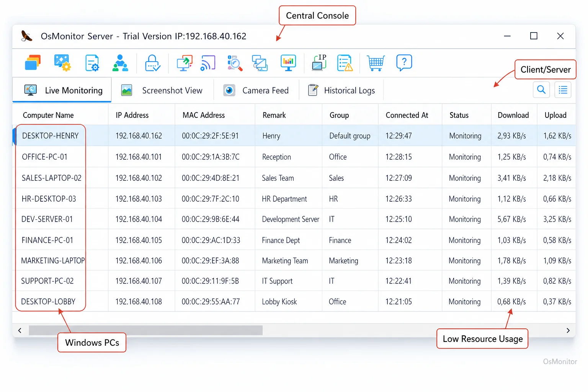Viewport: 588px width, 392px height.
Task: Open the document settings toolbar icon
Action: [92, 63]
